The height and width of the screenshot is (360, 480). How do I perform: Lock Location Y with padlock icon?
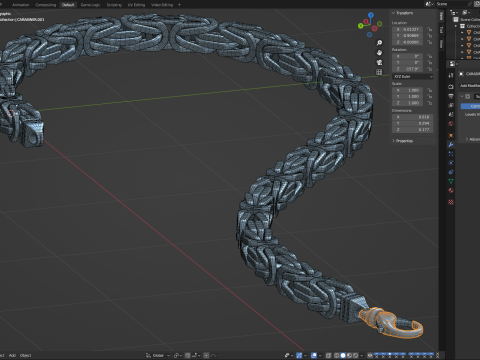(430, 36)
